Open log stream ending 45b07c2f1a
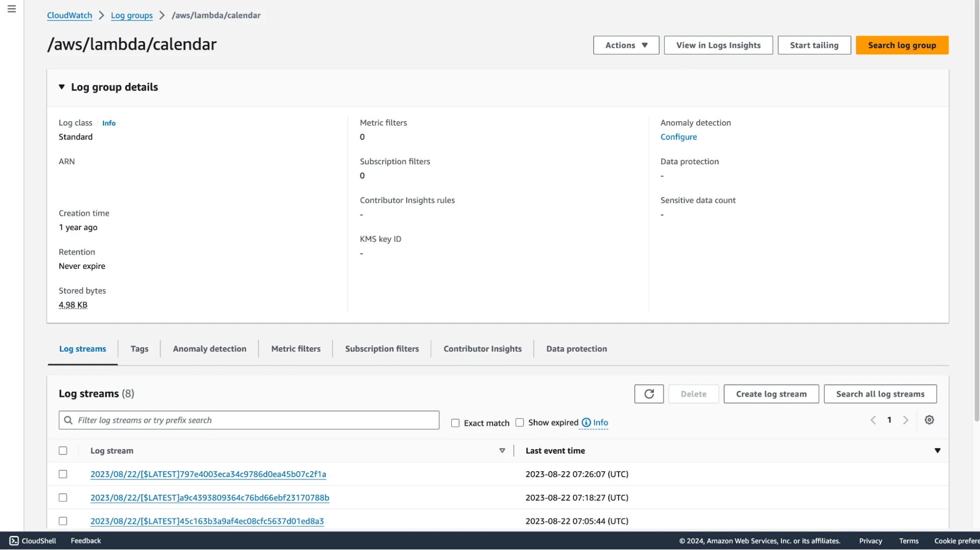Screen dimensions: 980x550 (x=208, y=474)
